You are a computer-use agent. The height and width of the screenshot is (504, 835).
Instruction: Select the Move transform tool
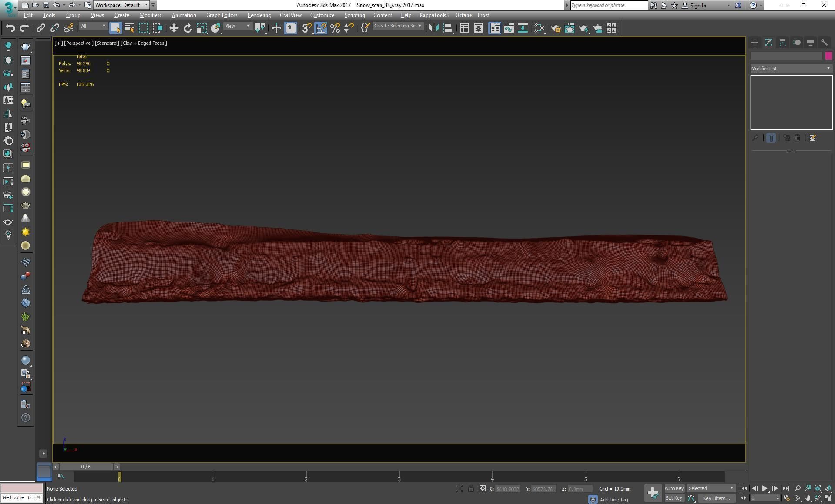point(174,28)
